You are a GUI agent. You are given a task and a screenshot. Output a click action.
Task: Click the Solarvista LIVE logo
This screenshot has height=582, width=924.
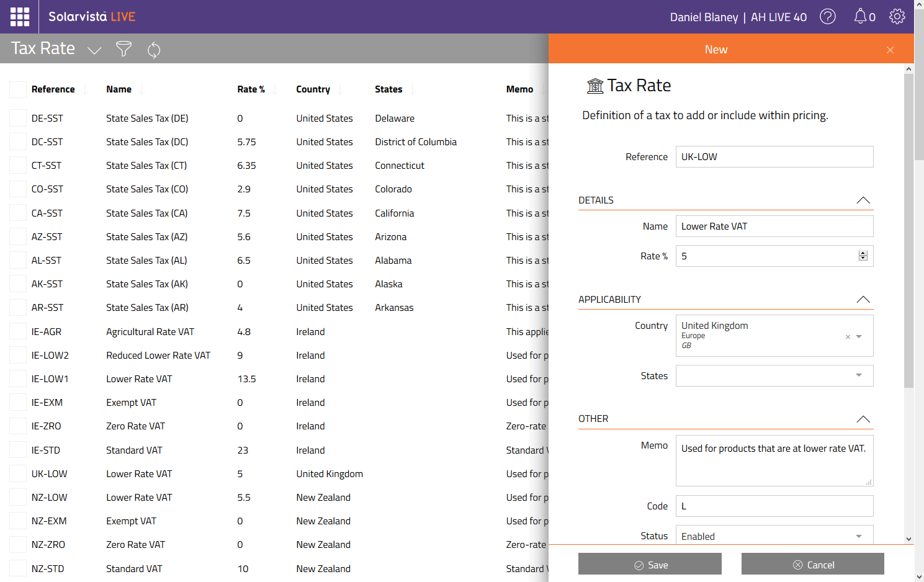(x=92, y=17)
